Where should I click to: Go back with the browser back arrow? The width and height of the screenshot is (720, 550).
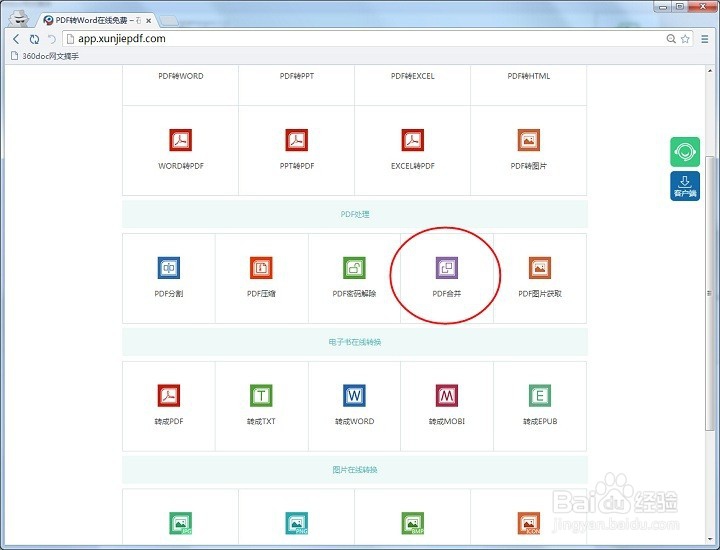[x=16, y=39]
